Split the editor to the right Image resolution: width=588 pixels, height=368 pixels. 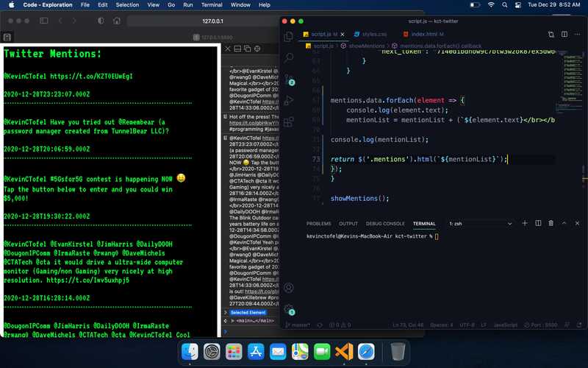point(564,35)
